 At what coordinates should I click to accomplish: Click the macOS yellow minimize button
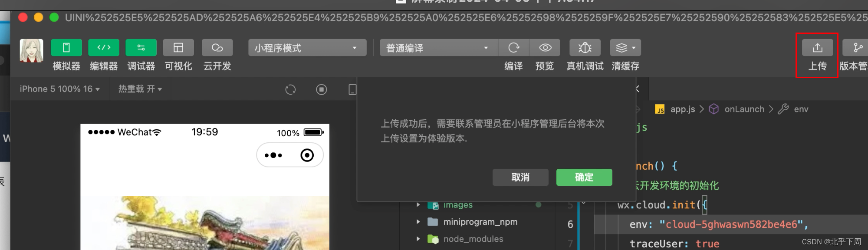coord(39,17)
